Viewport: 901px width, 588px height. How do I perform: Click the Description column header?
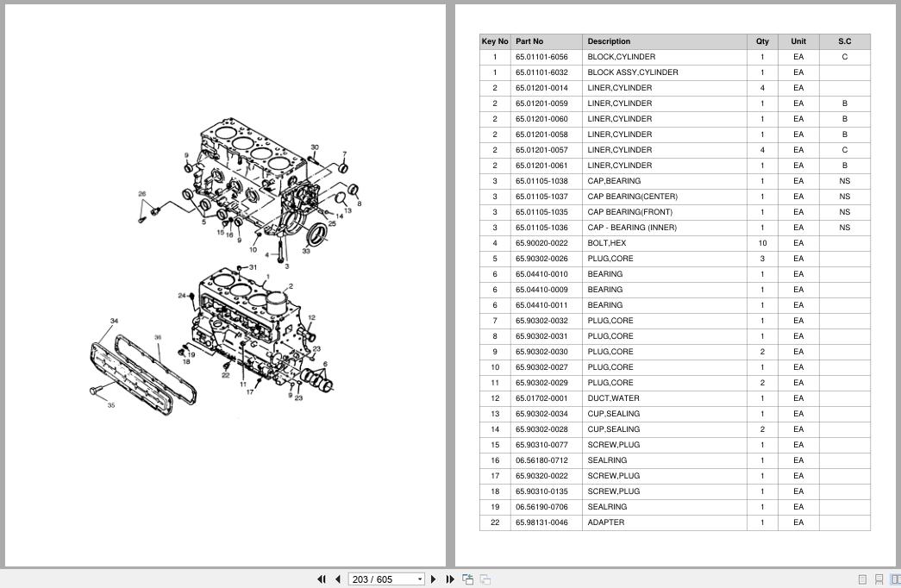(x=664, y=41)
